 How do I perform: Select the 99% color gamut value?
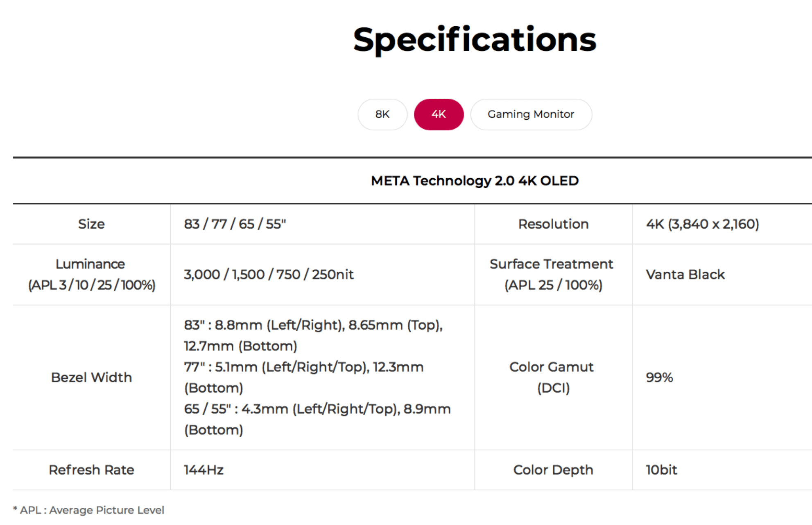(659, 377)
